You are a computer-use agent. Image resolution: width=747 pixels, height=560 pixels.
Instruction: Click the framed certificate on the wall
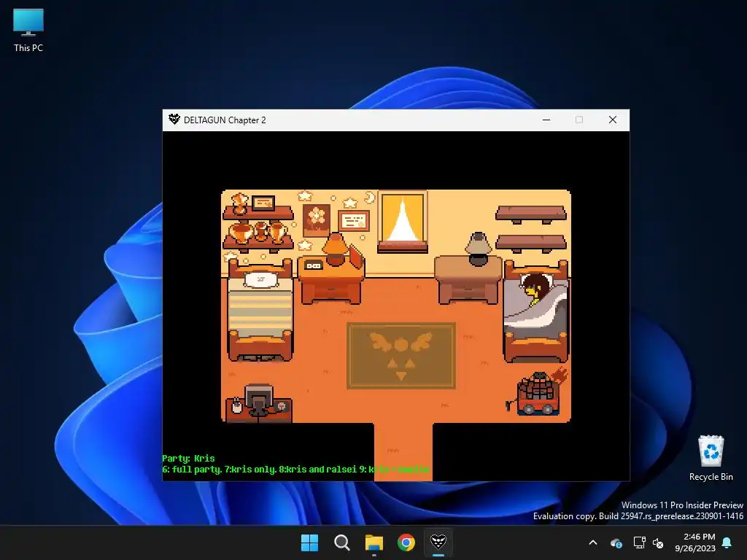pos(354,221)
